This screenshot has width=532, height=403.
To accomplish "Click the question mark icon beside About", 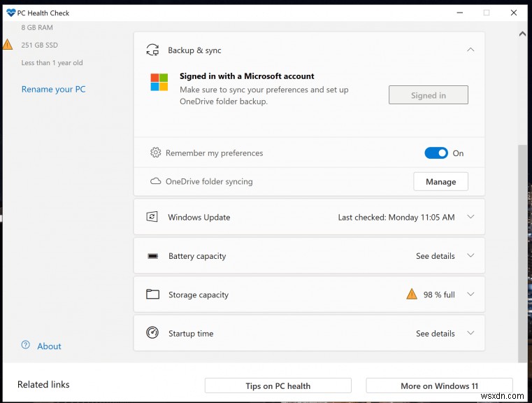I will (x=25, y=346).
